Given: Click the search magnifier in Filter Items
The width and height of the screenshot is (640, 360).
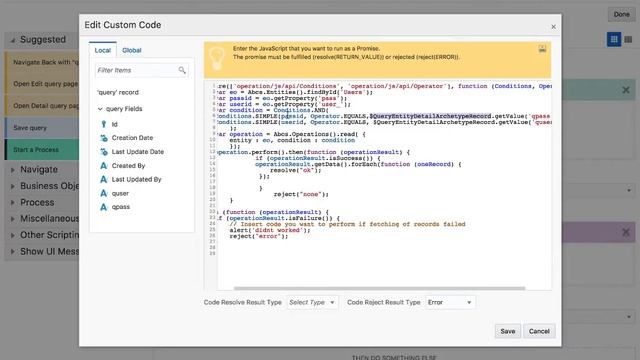Looking at the screenshot, I should click(x=182, y=70).
